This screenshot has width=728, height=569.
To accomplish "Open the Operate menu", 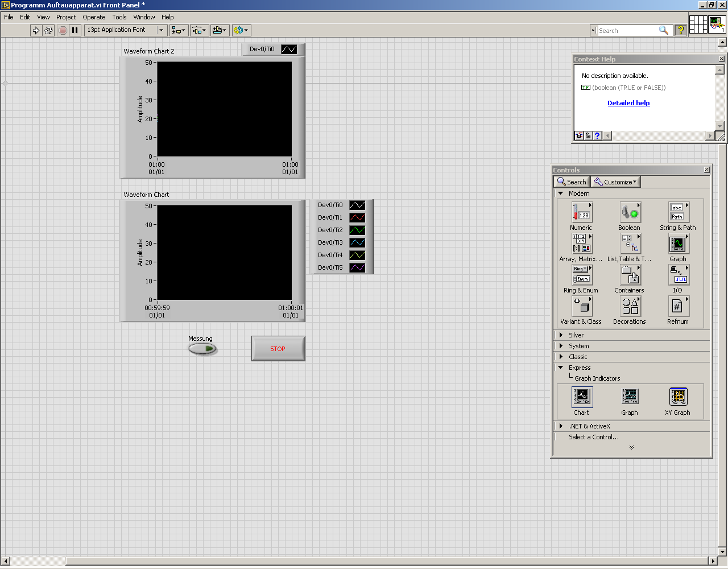I will [x=94, y=17].
